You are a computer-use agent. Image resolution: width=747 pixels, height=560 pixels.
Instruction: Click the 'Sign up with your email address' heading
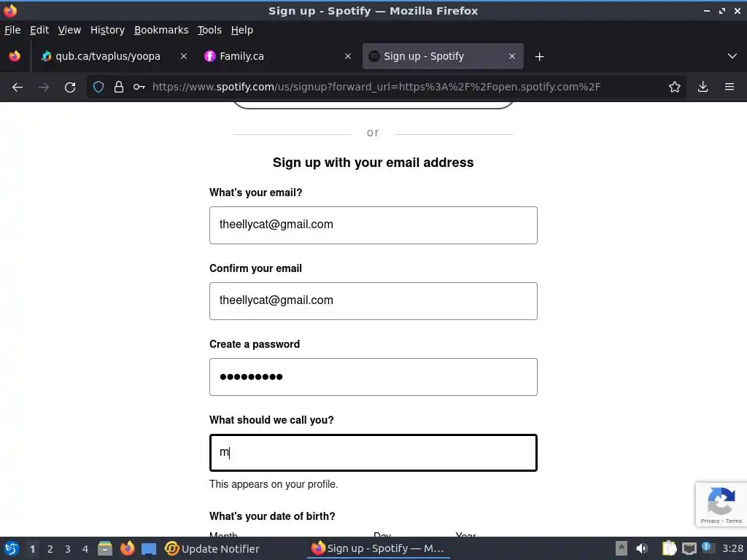pos(373,163)
